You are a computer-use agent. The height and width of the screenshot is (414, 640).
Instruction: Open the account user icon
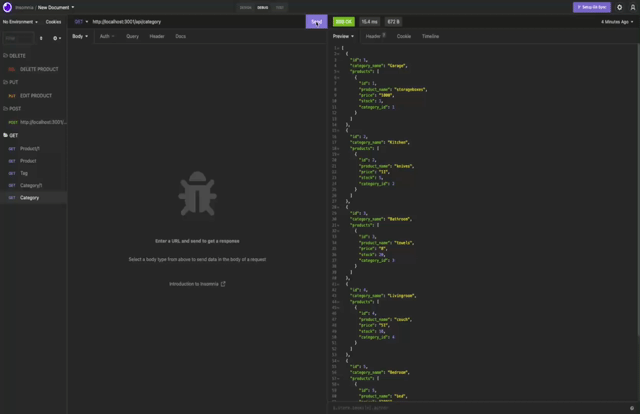(633, 7)
